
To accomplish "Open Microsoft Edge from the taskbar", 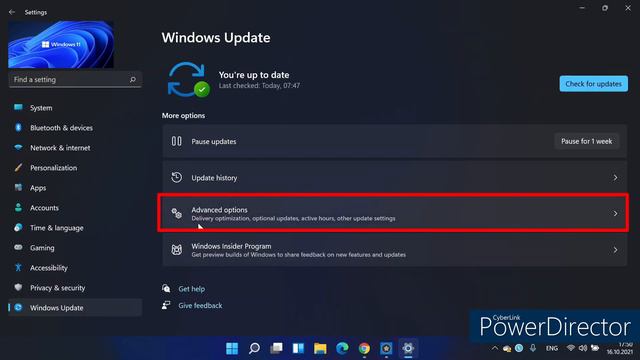I will [x=342, y=348].
